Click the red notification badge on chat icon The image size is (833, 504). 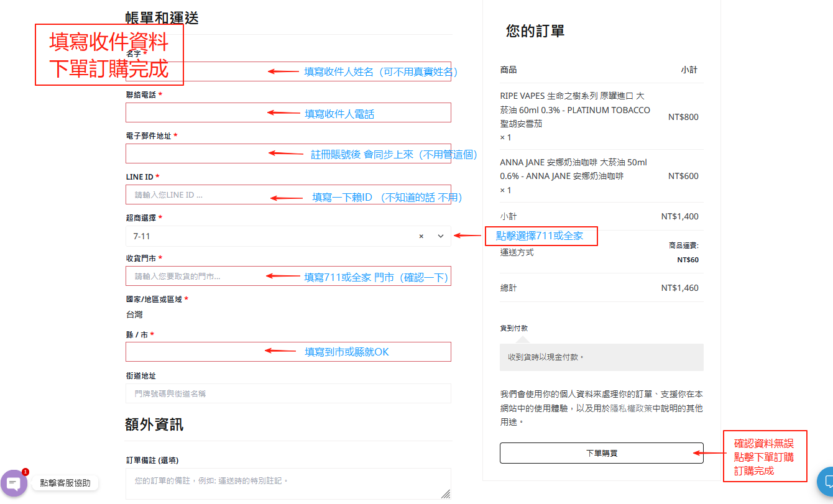point(25,472)
